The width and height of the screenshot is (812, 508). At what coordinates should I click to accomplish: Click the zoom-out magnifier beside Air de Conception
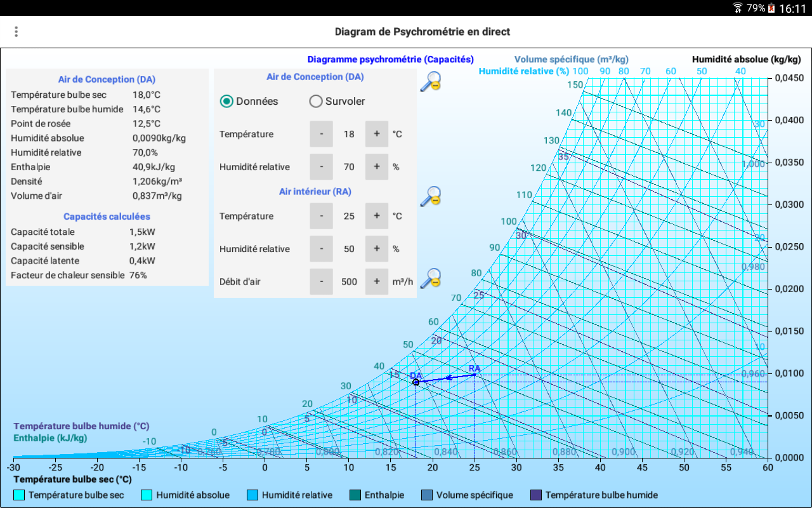point(431,82)
